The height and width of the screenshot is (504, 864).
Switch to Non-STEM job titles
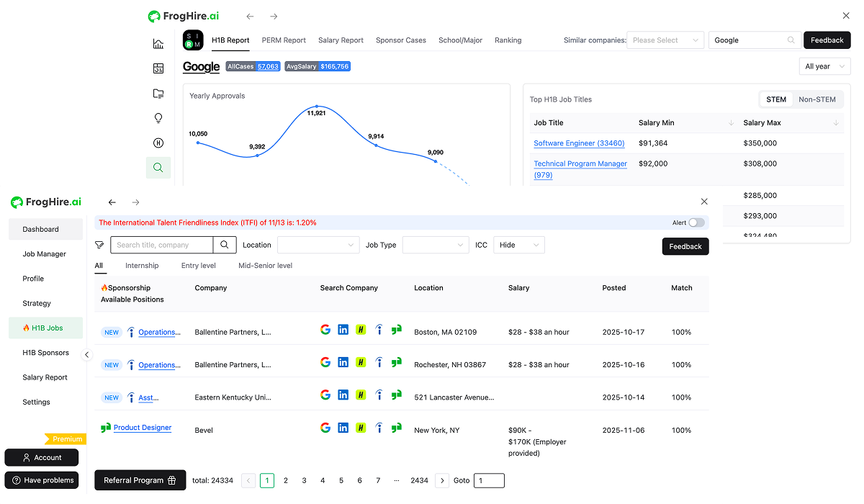point(818,99)
